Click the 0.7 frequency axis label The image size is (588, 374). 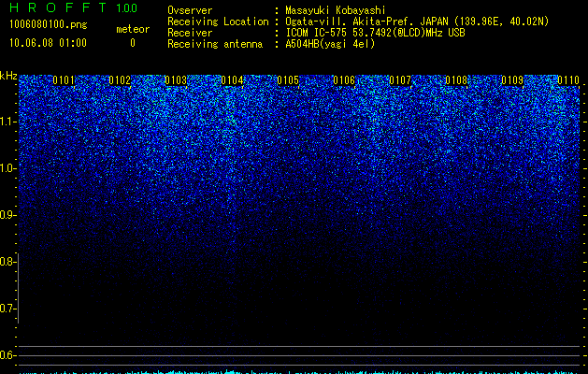(7, 309)
